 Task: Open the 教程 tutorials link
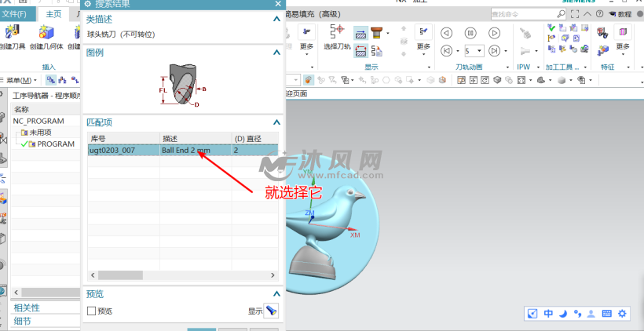620,14
